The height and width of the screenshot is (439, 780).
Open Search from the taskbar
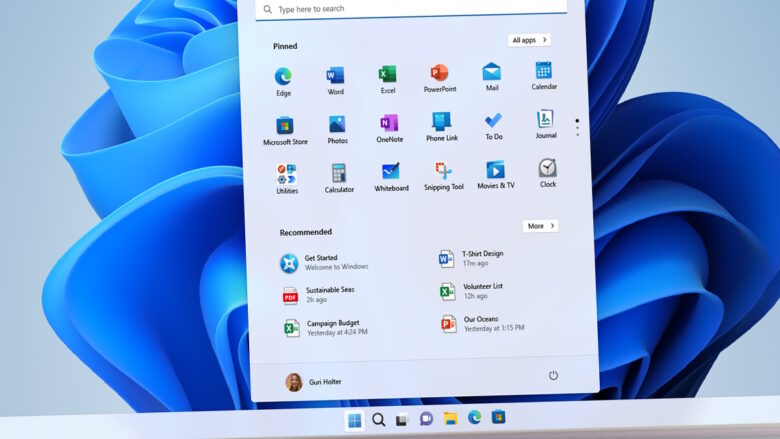pyautogui.click(x=379, y=420)
